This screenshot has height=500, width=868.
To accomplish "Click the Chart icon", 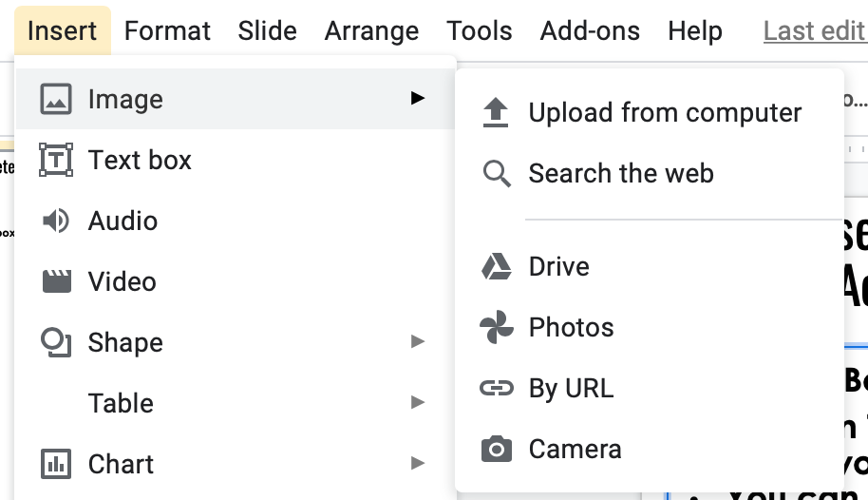I will tap(56, 464).
